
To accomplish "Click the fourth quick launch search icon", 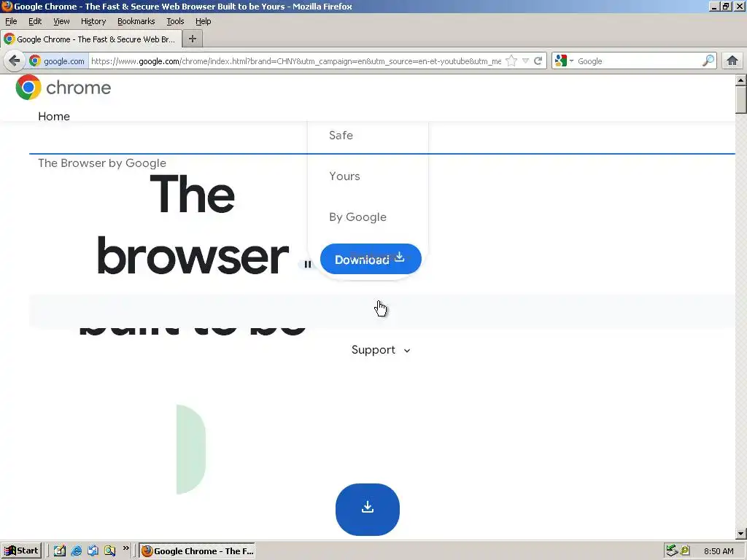I will (x=109, y=551).
